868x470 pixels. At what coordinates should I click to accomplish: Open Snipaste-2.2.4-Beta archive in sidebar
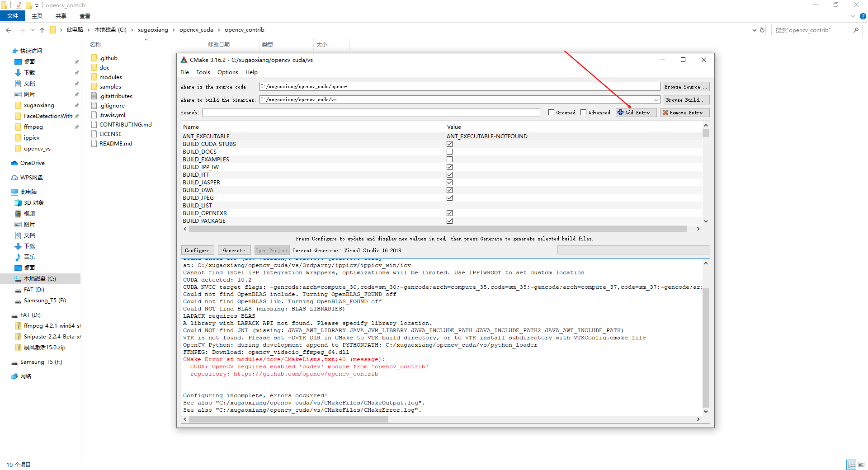[x=52, y=336]
